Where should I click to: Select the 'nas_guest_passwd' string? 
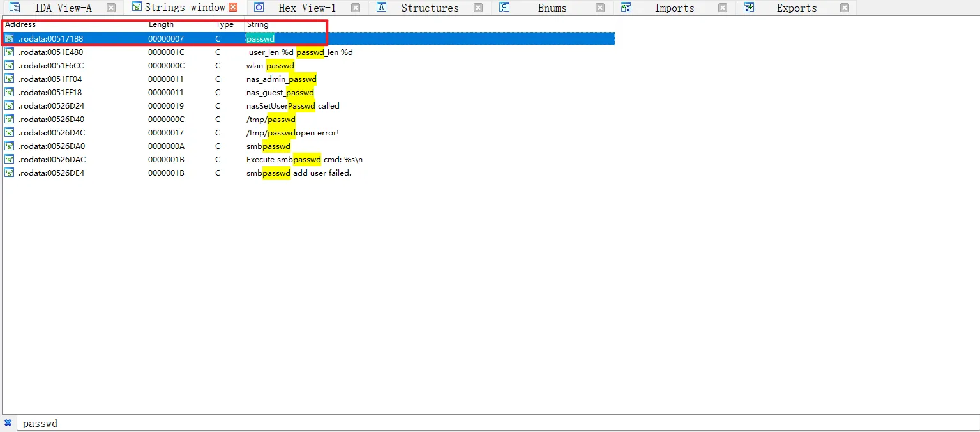click(x=280, y=93)
